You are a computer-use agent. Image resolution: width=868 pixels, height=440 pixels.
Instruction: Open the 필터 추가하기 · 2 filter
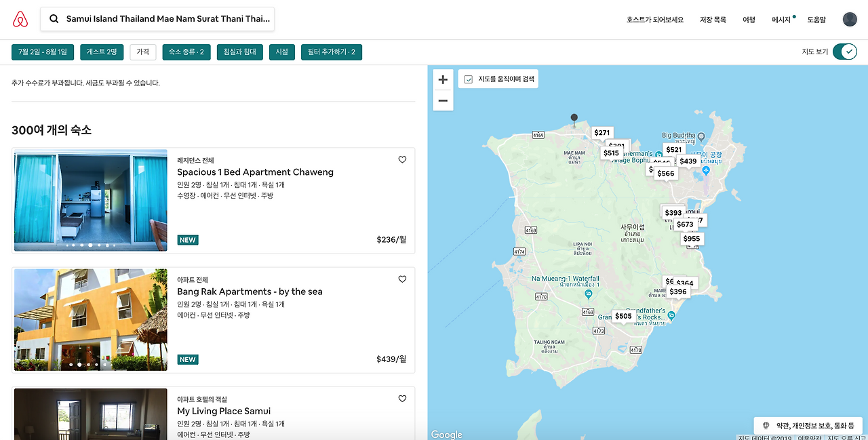pyautogui.click(x=332, y=52)
